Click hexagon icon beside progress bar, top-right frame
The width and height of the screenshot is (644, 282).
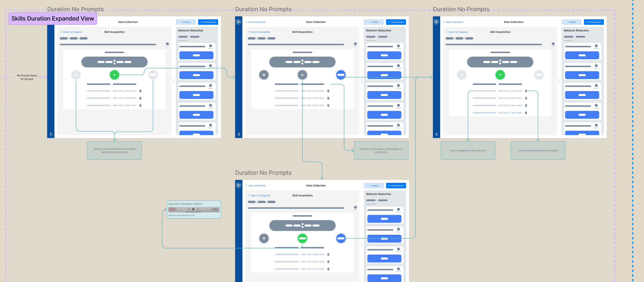coord(553,44)
